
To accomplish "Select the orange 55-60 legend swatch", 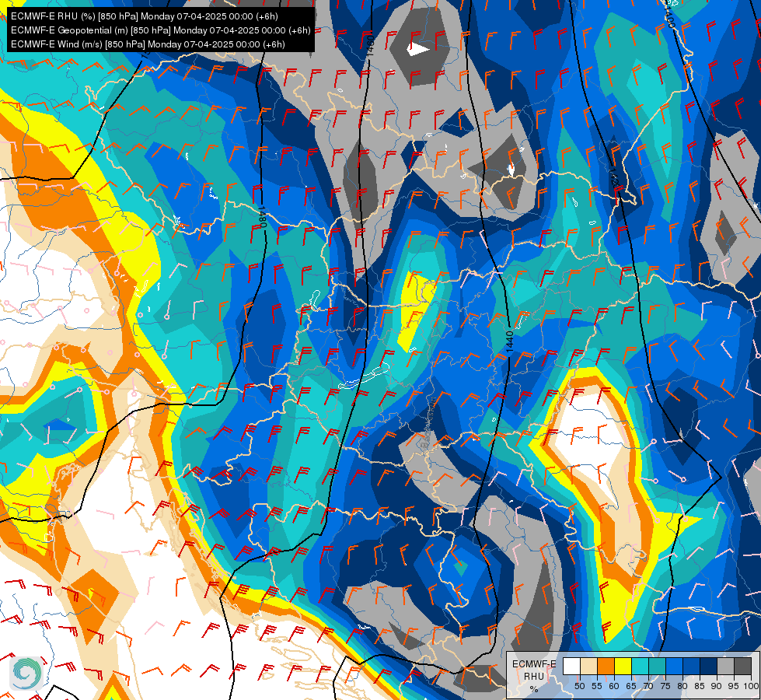I will (x=606, y=667).
